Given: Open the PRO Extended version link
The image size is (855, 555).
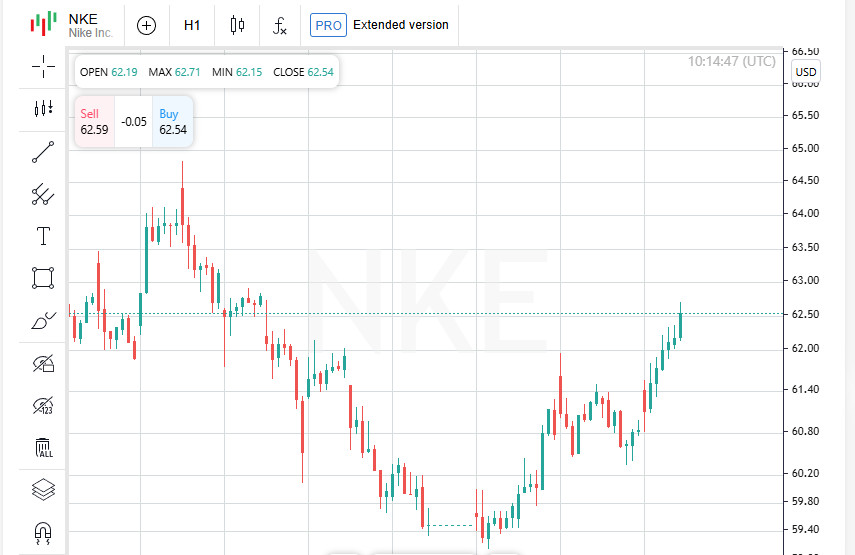Looking at the screenshot, I should pyautogui.click(x=380, y=25).
